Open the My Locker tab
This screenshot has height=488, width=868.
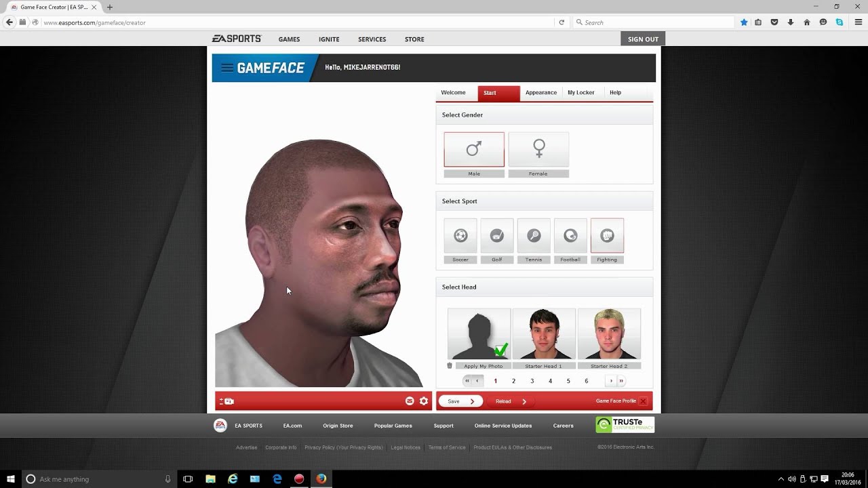(581, 93)
